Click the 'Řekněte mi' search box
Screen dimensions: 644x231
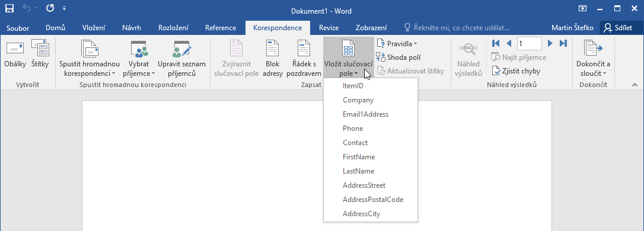point(457,28)
